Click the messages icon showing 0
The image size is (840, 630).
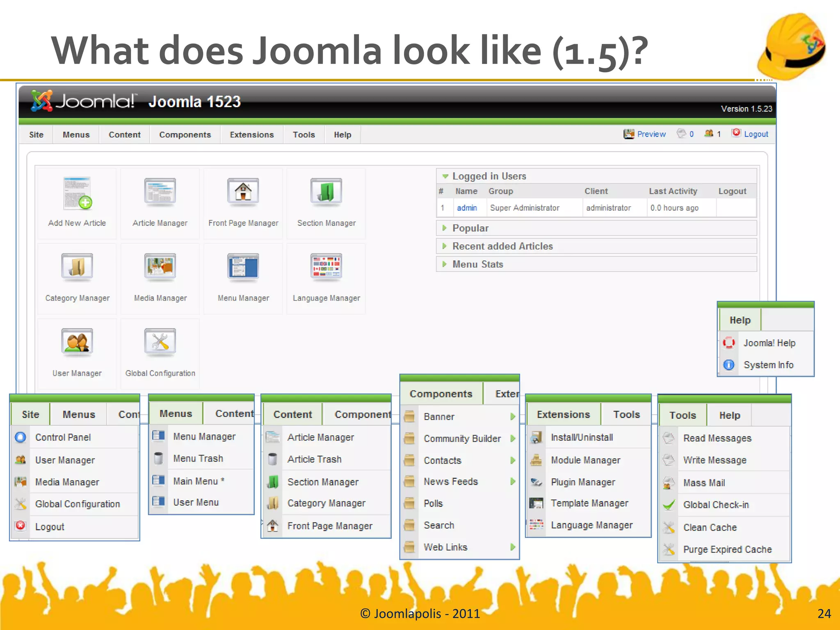pyautogui.click(x=681, y=133)
